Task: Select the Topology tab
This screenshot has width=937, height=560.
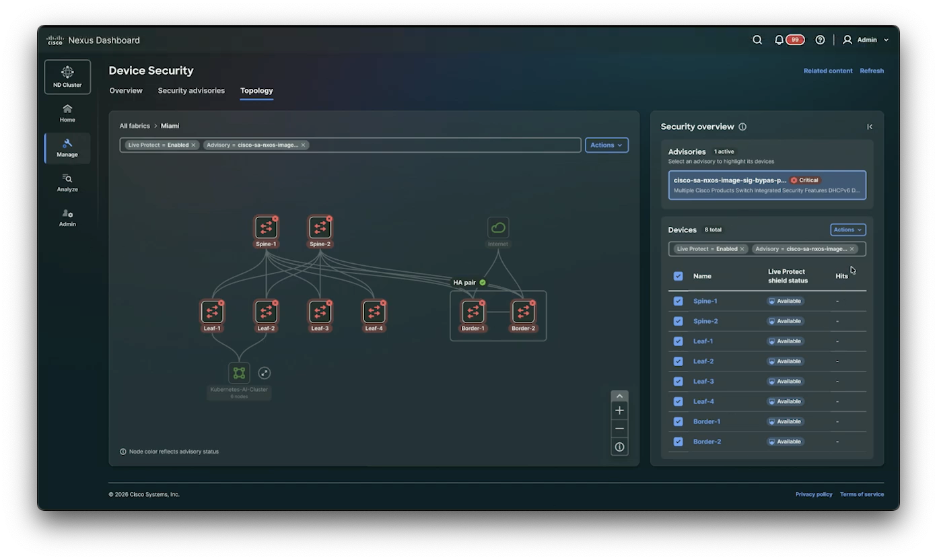Action: point(256,90)
